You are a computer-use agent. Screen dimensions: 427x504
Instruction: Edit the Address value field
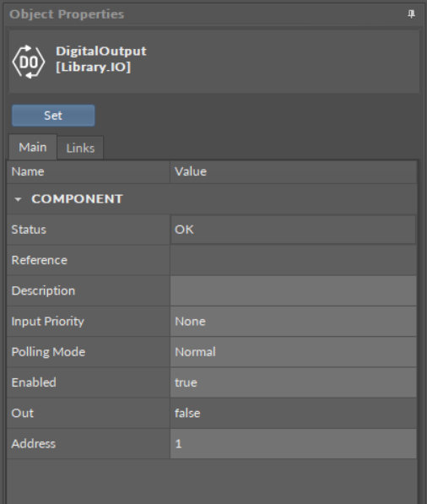tap(293, 443)
